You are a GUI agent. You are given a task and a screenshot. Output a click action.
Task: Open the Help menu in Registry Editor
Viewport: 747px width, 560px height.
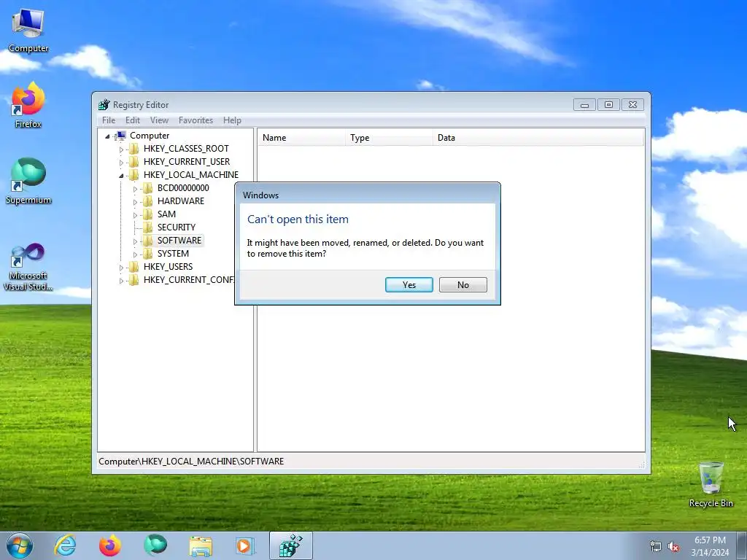(x=232, y=120)
